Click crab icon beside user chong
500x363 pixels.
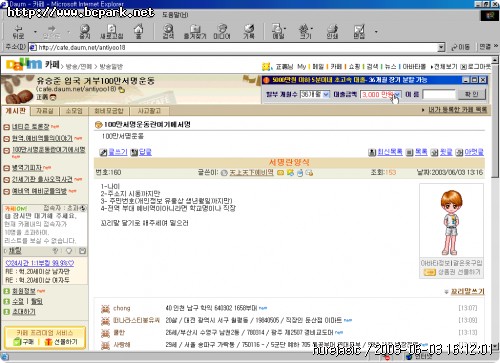point(105,308)
